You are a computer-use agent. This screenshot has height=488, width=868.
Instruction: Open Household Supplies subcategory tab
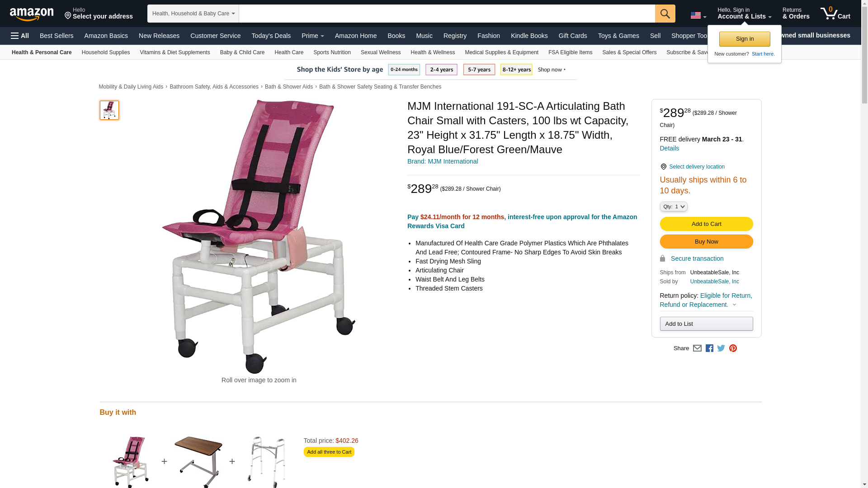(105, 52)
